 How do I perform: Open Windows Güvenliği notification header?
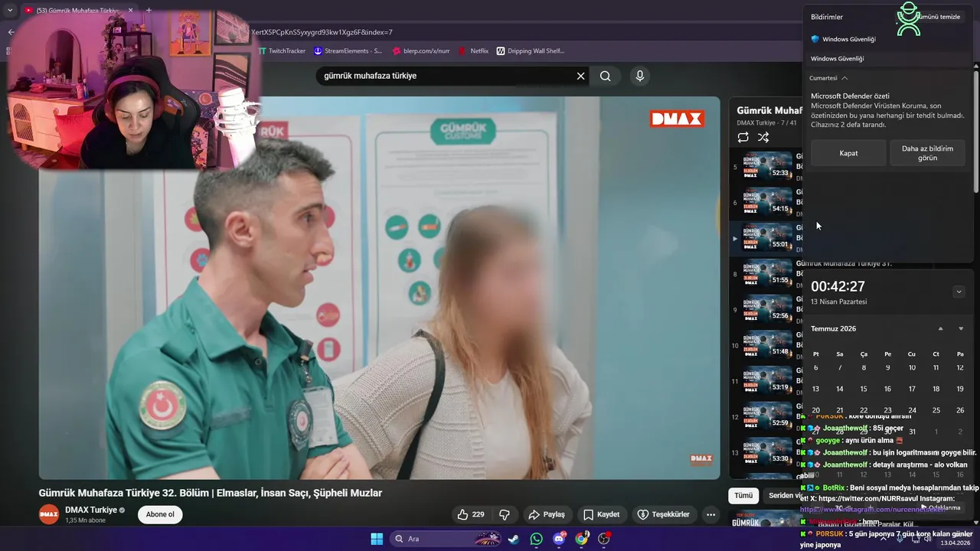(x=843, y=39)
